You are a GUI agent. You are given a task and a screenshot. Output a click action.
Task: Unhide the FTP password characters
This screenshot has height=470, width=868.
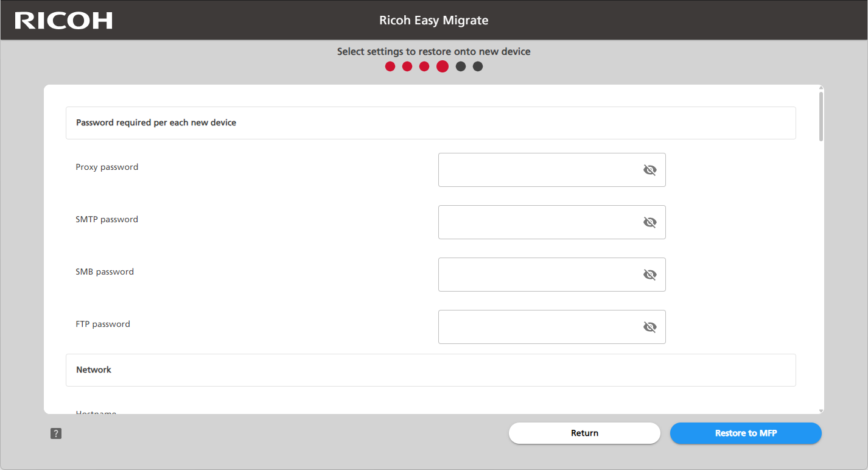click(x=649, y=327)
